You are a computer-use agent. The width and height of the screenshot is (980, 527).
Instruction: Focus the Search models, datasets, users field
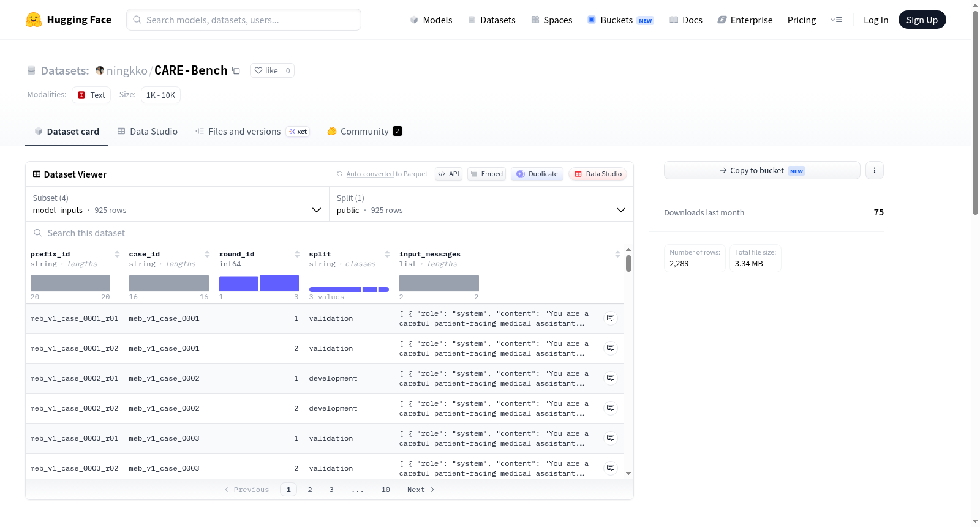[244, 20]
